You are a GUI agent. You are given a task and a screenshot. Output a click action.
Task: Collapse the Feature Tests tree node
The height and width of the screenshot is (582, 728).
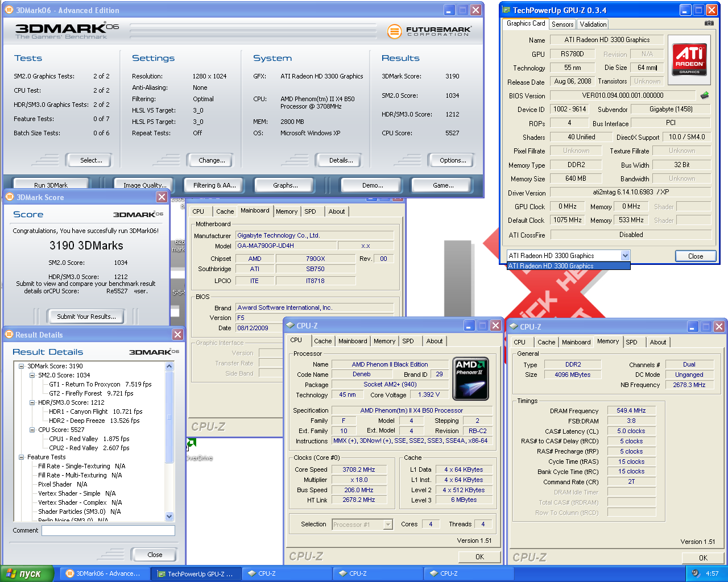coord(22,457)
